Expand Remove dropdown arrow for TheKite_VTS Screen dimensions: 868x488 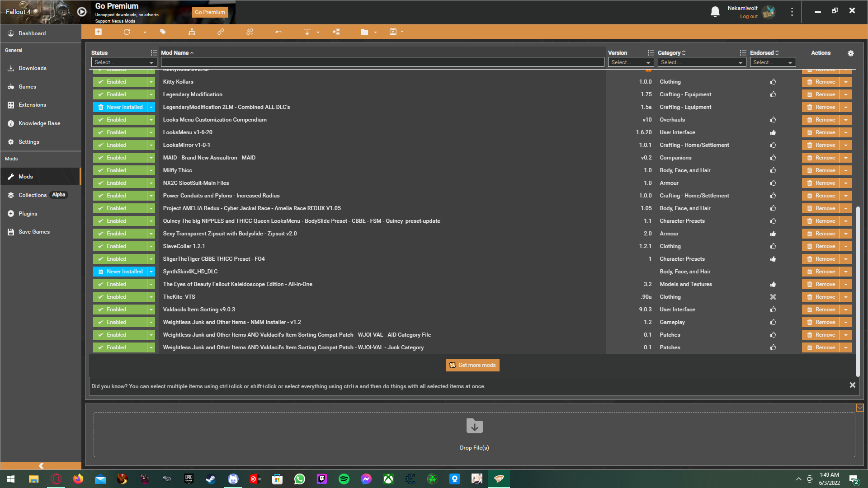(845, 297)
